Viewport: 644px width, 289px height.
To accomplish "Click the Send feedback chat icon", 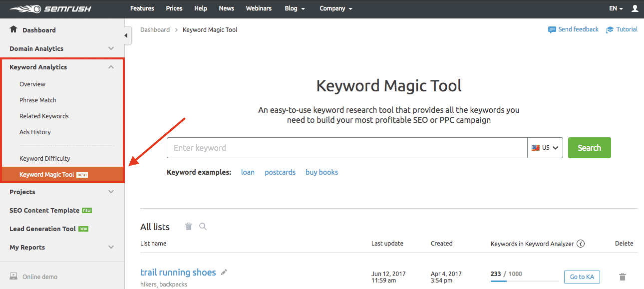I will 552,30.
